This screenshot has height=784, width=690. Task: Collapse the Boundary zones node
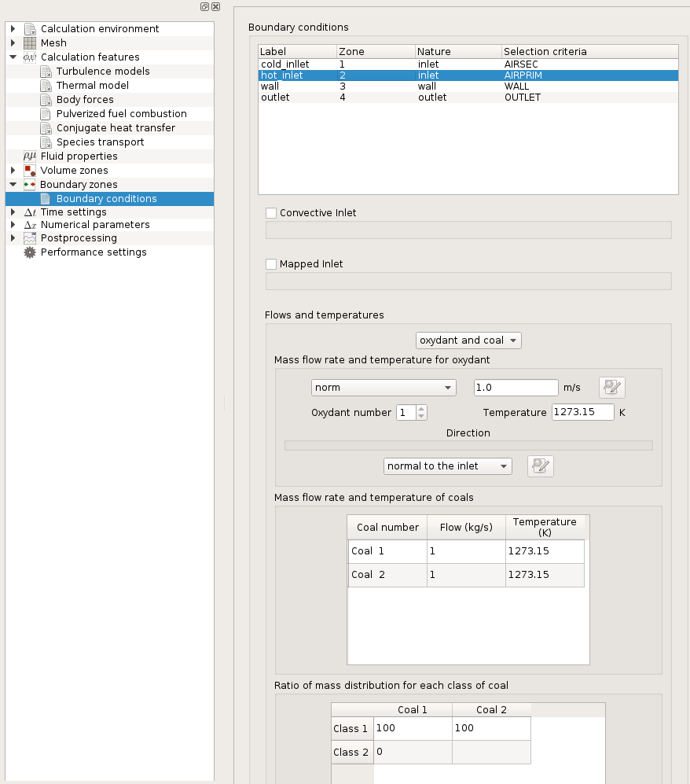[x=13, y=185]
